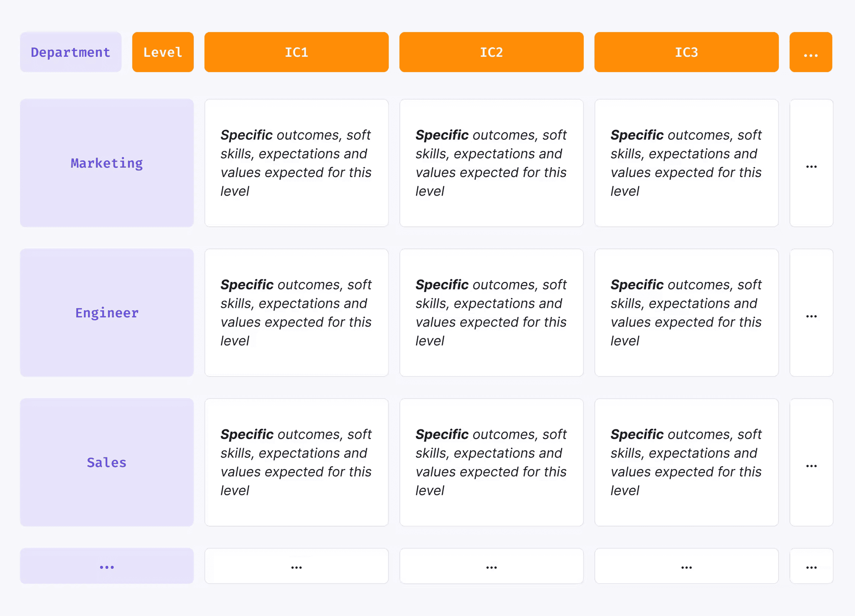Choose the IC3 column header

click(x=686, y=52)
